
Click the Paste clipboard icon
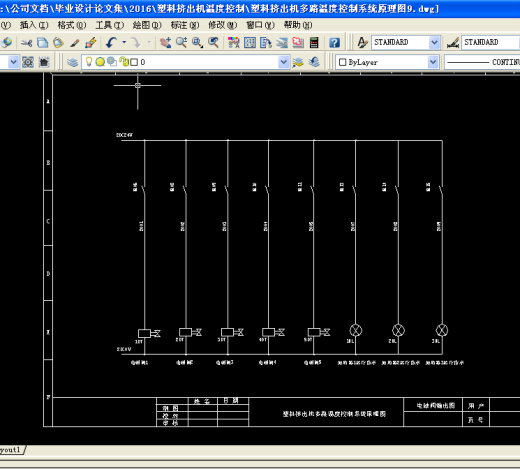point(58,43)
